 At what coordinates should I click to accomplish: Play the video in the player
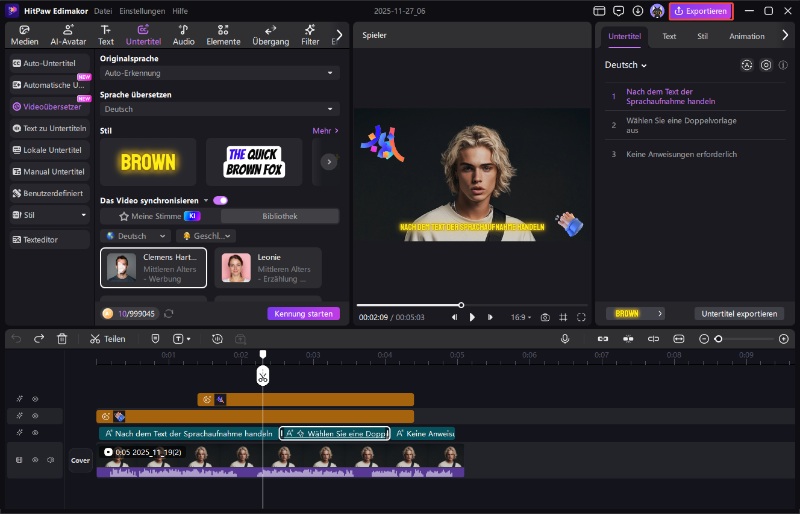point(472,317)
